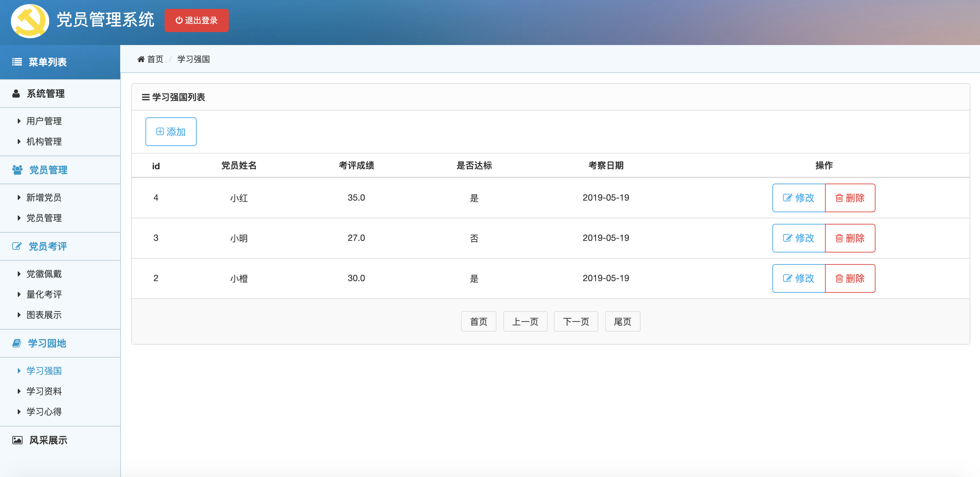Image resolution: width=980 pixels, height=477 pixels.
Task: Expand 量化考评 arrow in sidebar
Action: click(19, 294)
